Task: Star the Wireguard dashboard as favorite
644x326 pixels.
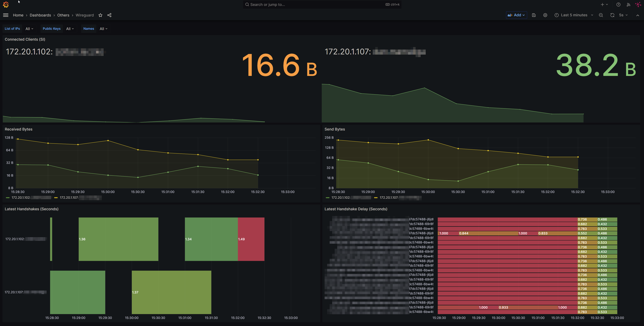Action: [100, 15]
